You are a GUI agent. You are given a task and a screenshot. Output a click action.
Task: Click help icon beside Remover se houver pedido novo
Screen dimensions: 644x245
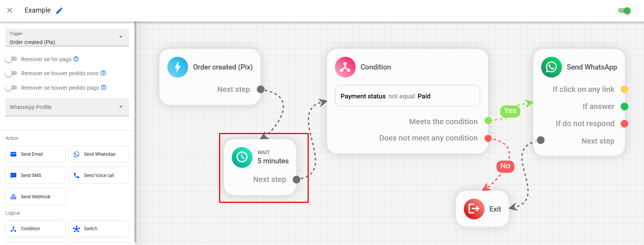(x=103, y=73)
